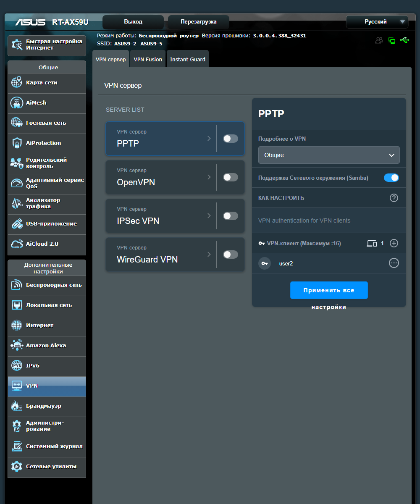This screenshot has width=420, height=504.
Task: Click Wireless (Беспроводная сеть) icon
Action: (x=17, y=285)
